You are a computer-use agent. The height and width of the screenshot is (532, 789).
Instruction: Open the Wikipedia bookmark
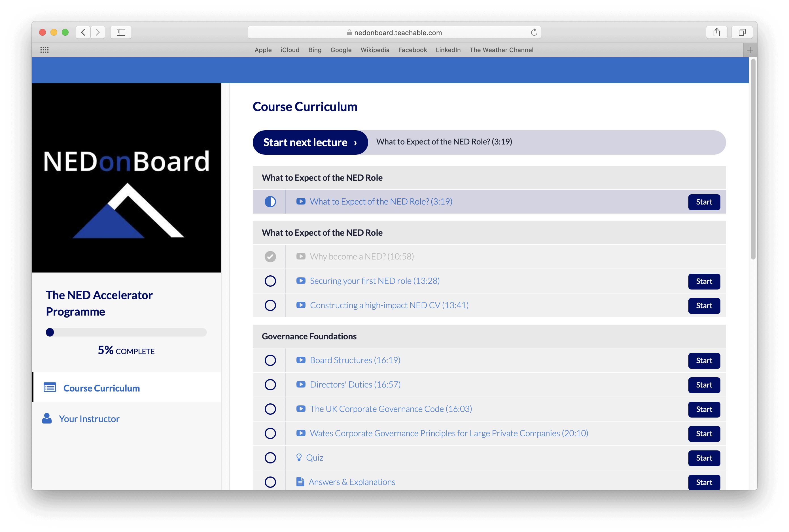click(x=375, y=50)
